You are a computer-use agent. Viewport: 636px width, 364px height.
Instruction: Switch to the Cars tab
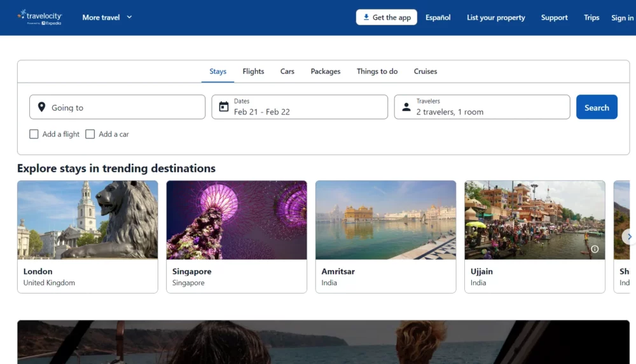tap(287, 71)
